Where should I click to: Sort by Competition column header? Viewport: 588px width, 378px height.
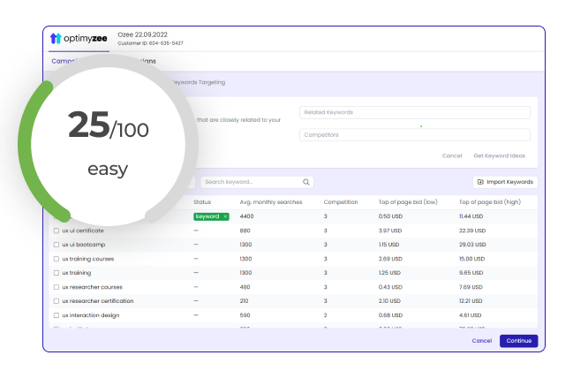click(x=341, y=202)
